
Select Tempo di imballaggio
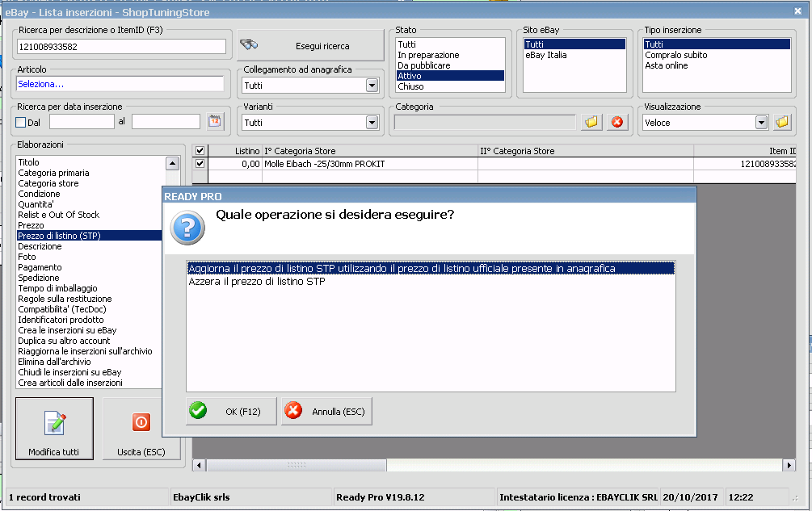click(x=57, y=288)
